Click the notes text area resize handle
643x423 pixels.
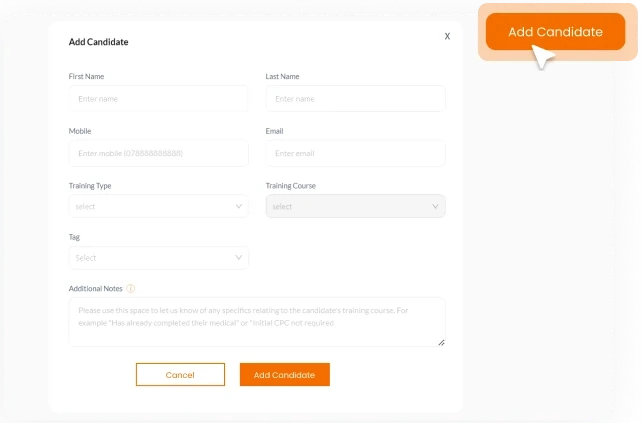coord(441,343)
